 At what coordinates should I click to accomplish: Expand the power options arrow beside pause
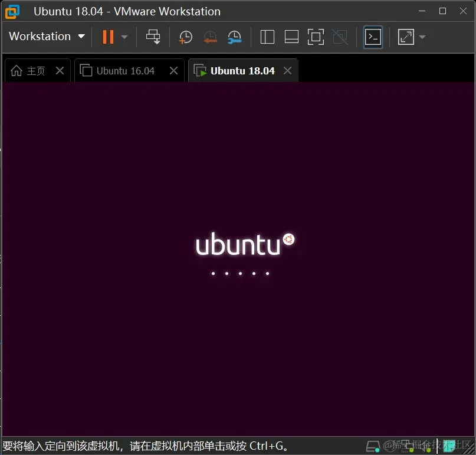124,37
